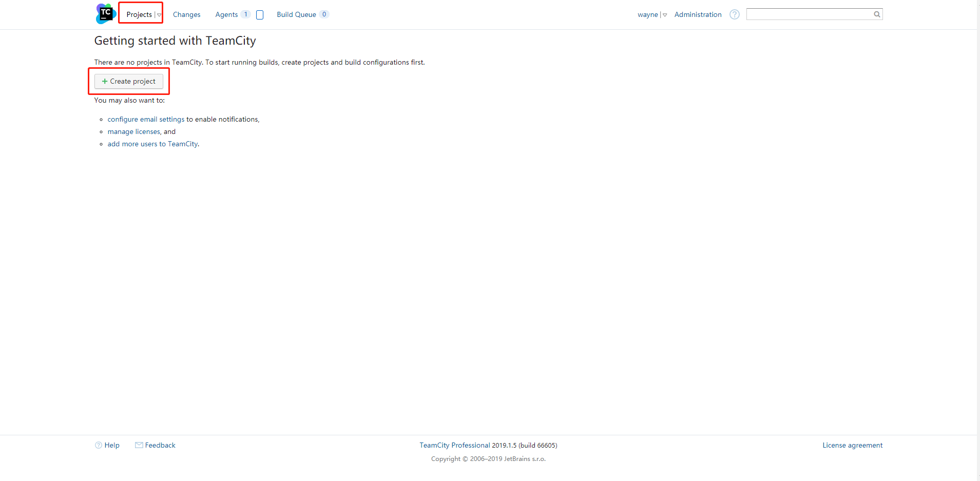Open the Administration page
Image resolution: width=980 pixels, height=481 pixels.
[698, 14]
